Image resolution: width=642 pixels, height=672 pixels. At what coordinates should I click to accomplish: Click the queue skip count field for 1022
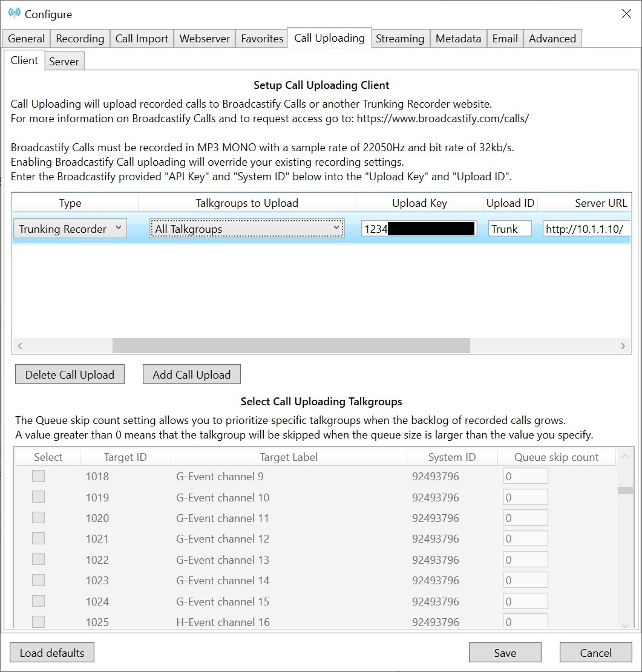(x=525, y=559)
